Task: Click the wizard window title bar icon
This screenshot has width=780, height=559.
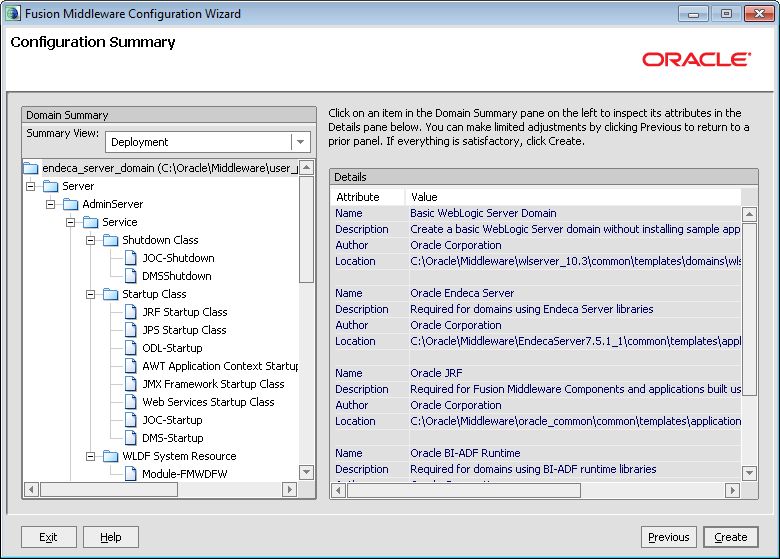Action: click(12, 13)
